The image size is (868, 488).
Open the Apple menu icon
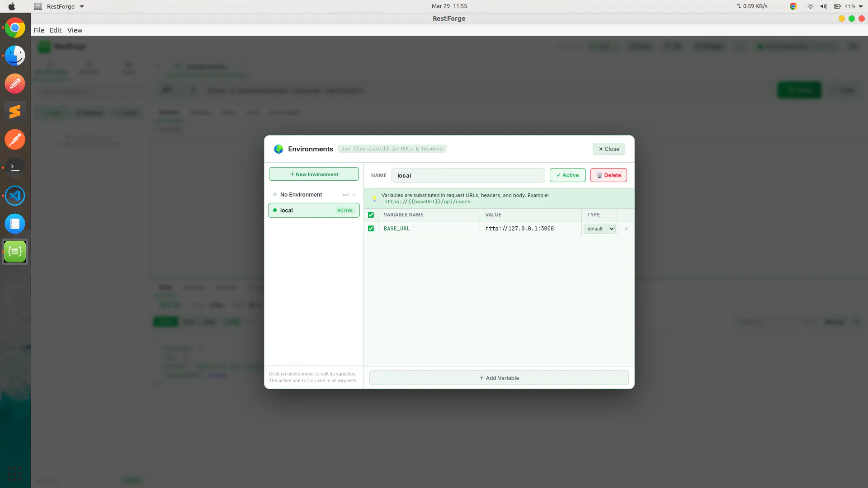[x=12, y=6]
